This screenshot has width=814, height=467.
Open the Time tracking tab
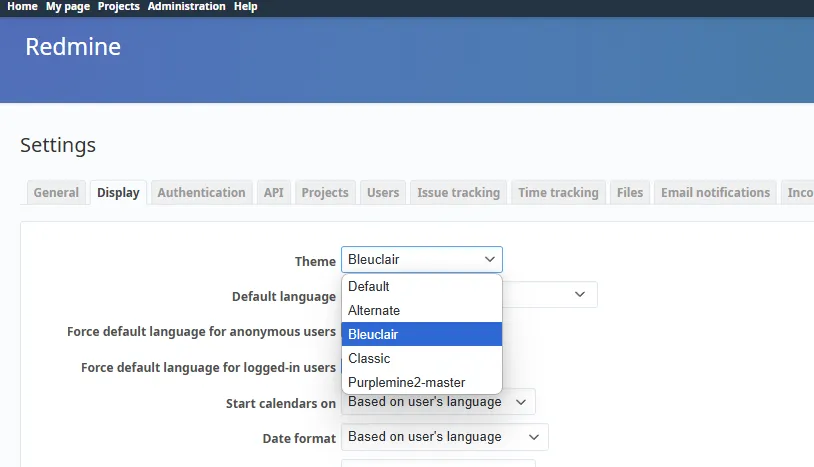558,192
